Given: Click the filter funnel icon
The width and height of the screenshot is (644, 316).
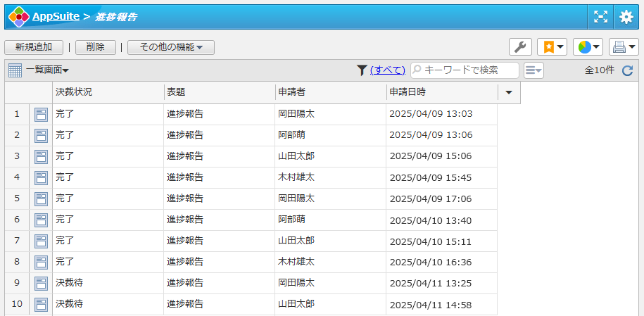Looking at the screenshot, I should 362,70.
